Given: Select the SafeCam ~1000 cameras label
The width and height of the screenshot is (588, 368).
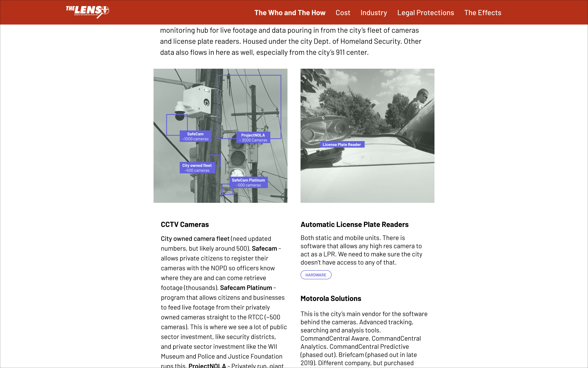Looking at the screenshot, I should pyautogui.click(x=195, y=136).
